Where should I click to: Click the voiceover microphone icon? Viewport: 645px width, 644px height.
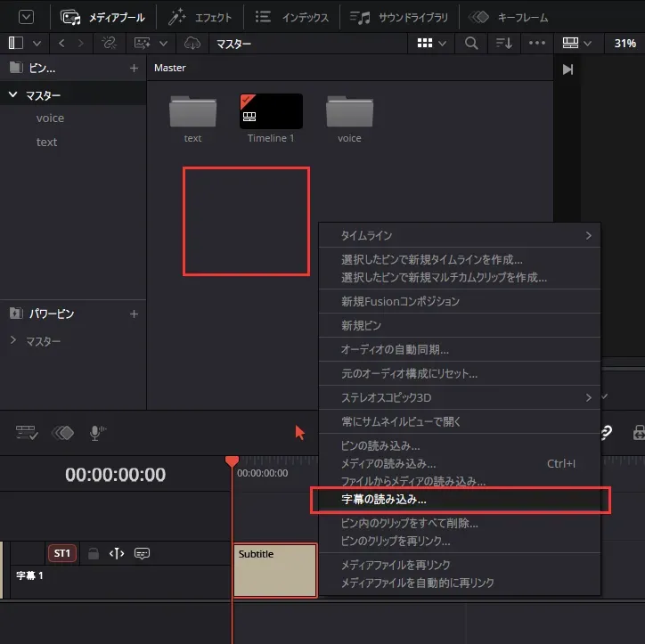point(97,433)
